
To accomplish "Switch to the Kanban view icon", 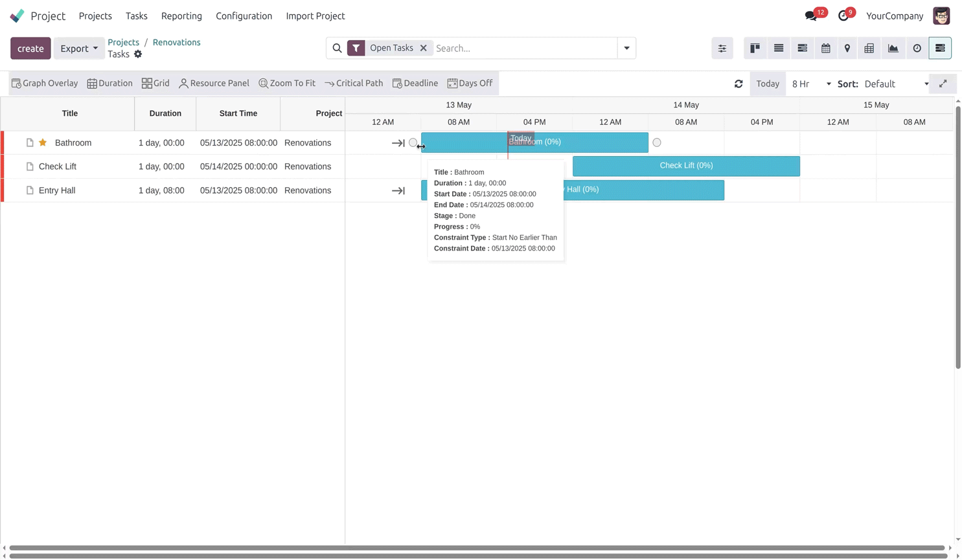I will 755,48.
